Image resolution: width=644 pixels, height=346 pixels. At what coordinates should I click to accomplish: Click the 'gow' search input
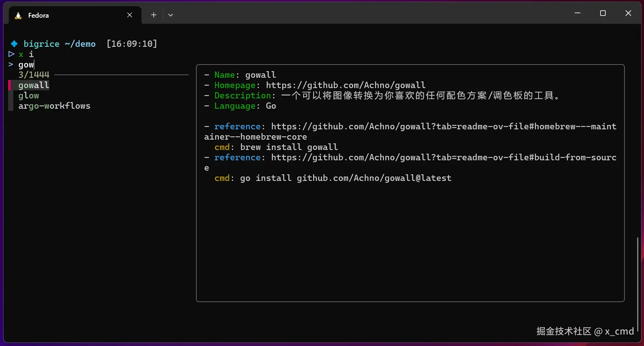coord(26,65)
